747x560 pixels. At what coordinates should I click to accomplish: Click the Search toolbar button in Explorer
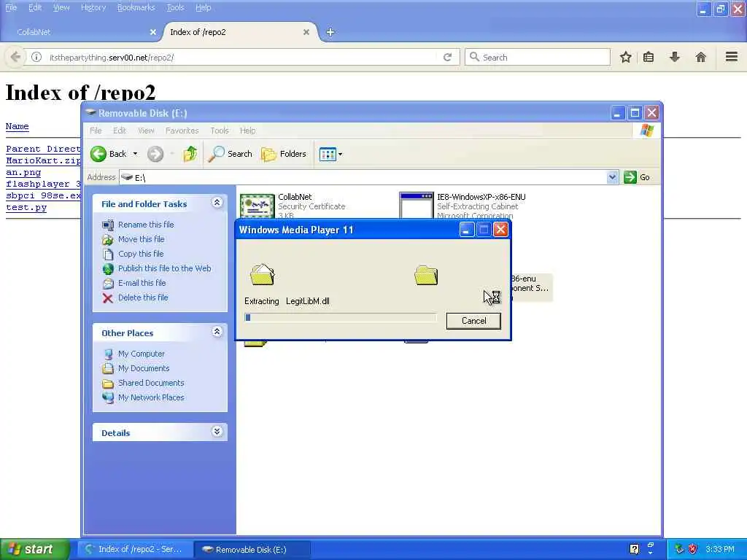(x=231, y=154)
